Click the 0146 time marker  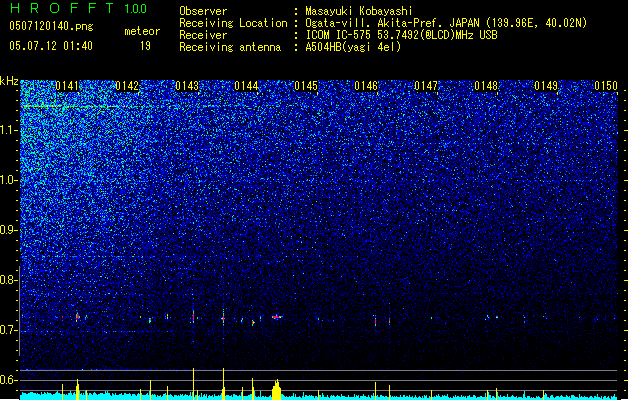coord(366,86)
